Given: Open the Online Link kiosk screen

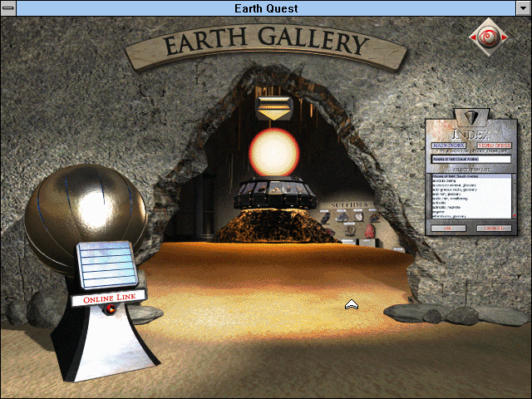Looking at the screenshot, I should pos(107,264).
